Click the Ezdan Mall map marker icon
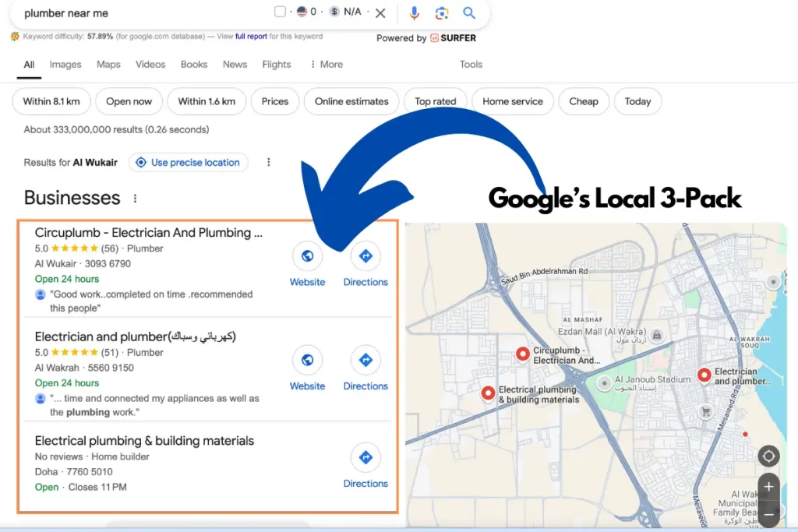Screen dimensions: 798x532 [657, 335]
